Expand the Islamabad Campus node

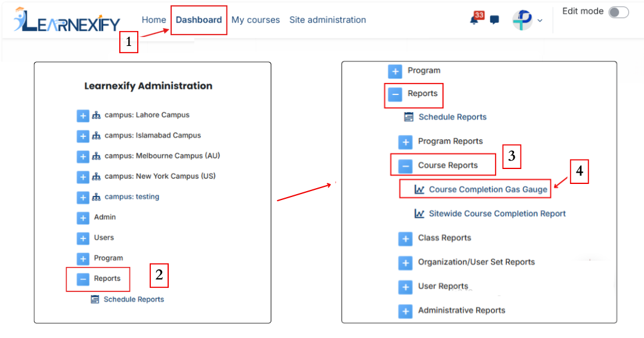tap(83, 136)
